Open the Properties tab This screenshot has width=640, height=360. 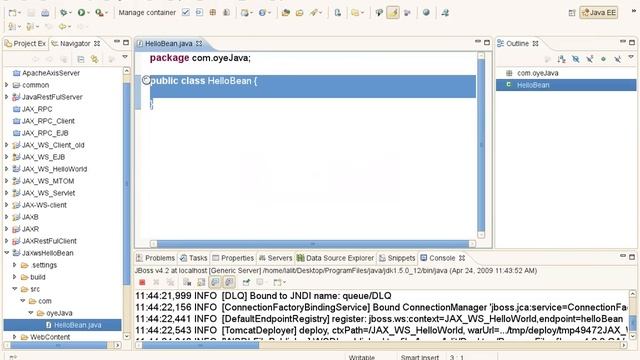pos(233,258)
